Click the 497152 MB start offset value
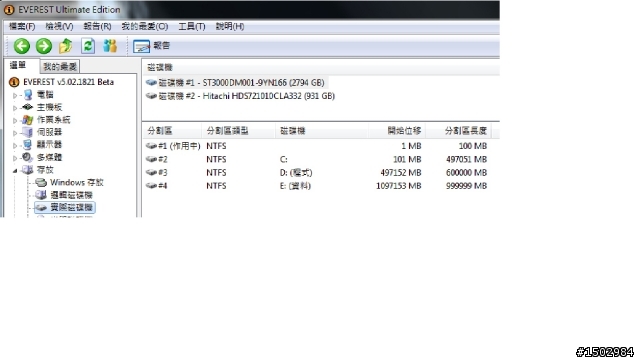 coord(401,173)
